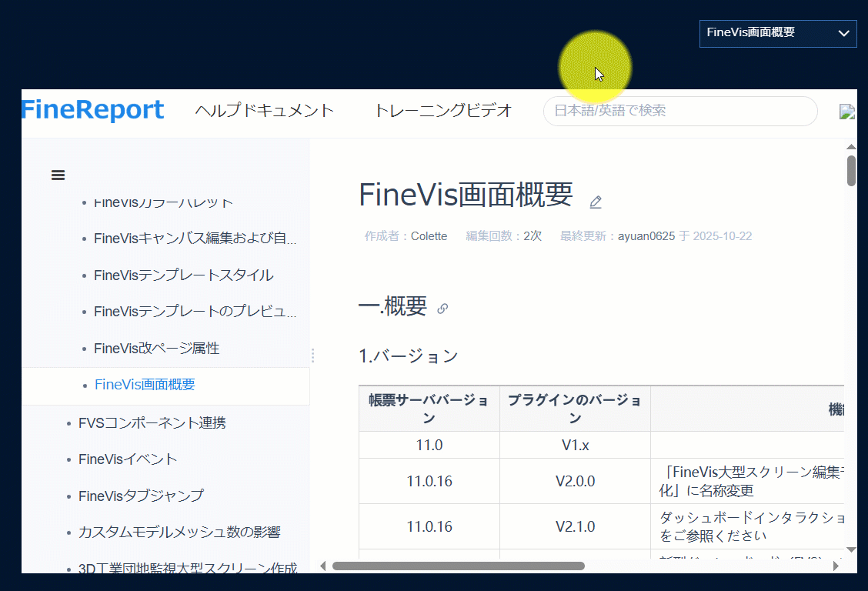Focus the 日本語/英語で検索 search box
Screen dimensions: 868x591
click(680, 111)
